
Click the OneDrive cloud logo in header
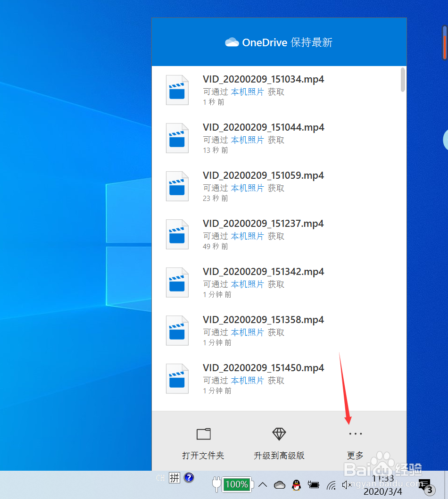coord(232,42)
